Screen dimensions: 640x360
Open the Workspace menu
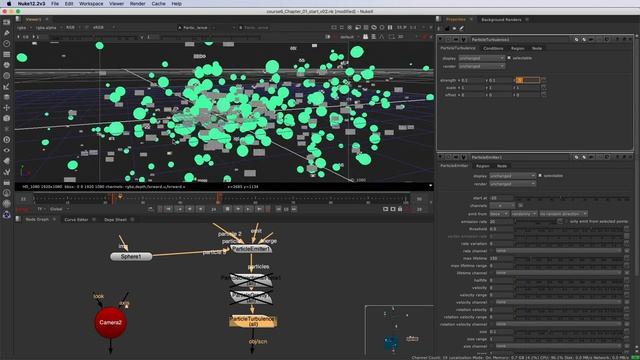coord(91,4)
